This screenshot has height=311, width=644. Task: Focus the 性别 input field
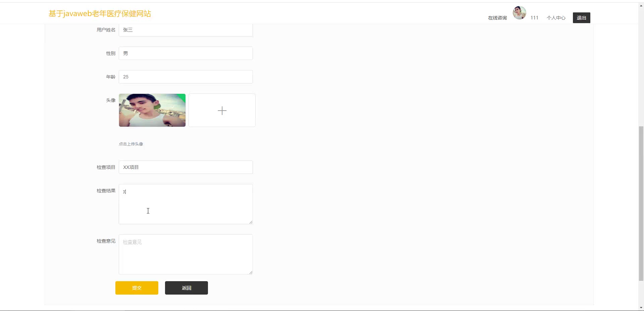[x=186, y=53]
